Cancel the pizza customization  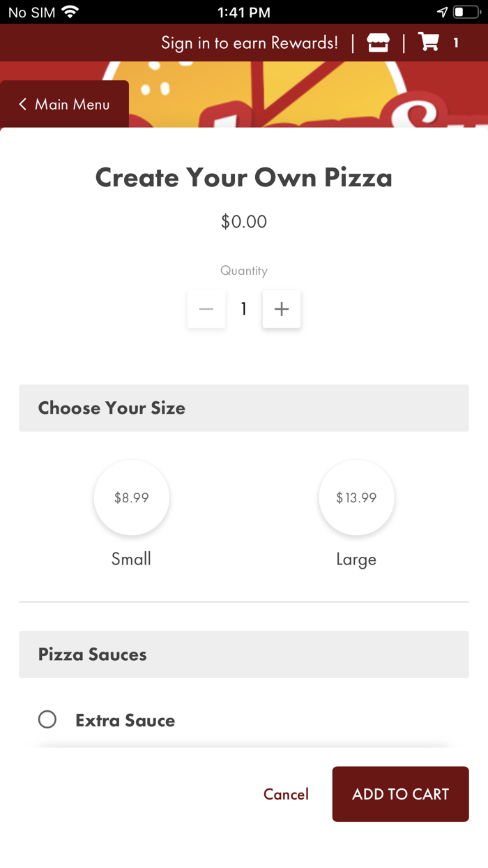pyautogui.click(x=286, y=794)
